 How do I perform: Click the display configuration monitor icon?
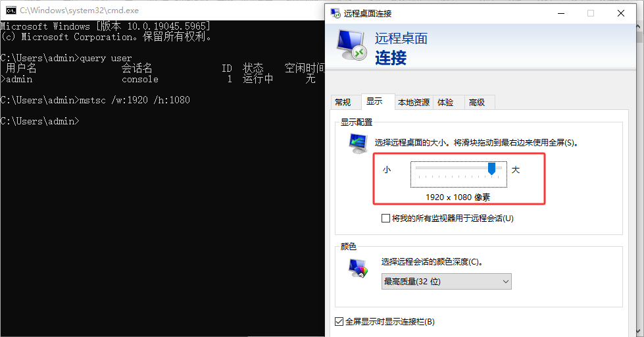358,143
